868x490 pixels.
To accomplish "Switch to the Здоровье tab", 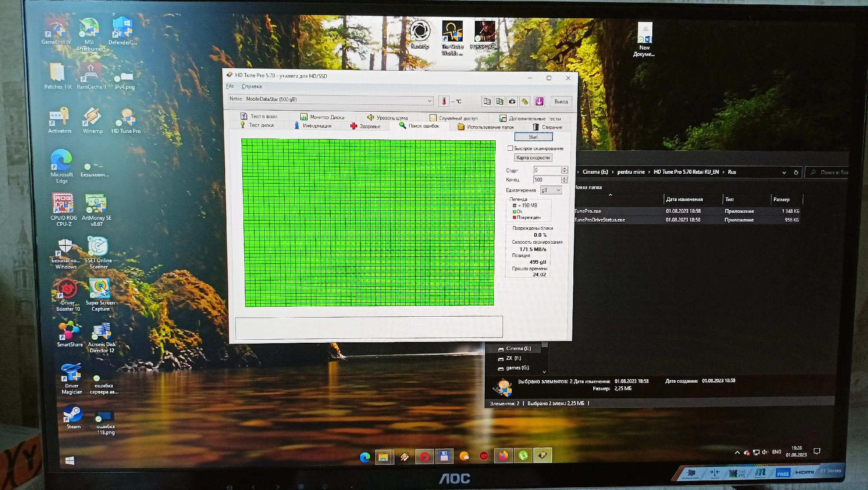I will coord(365,126).
